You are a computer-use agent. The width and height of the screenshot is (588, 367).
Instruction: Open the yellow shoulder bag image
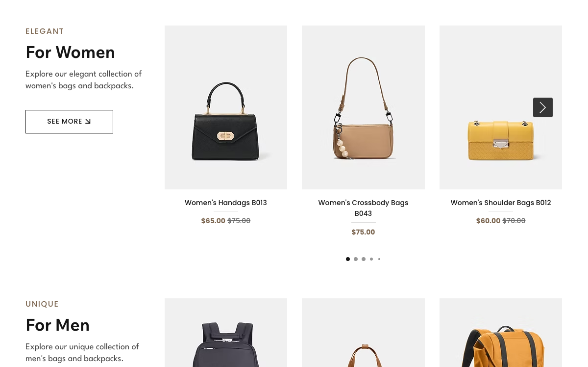(501, 107)
